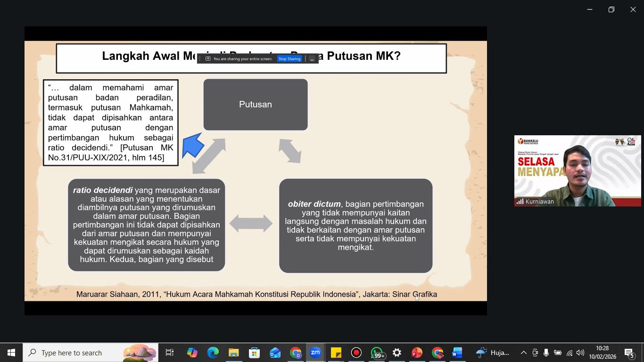Open Outlook from taskbar
Image resolution: width=644 pixels, height=362 pixels.
[x=275, y=353]
